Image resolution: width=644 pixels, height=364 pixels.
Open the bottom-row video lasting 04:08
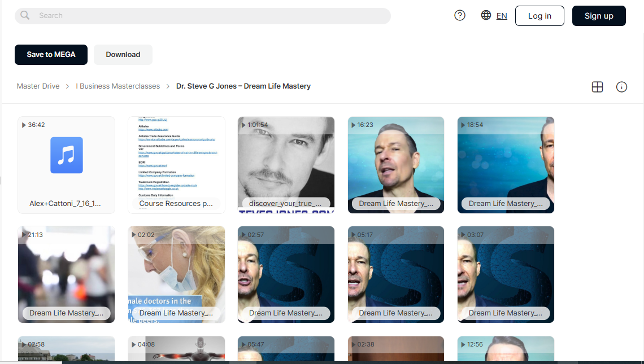point(176,349)
